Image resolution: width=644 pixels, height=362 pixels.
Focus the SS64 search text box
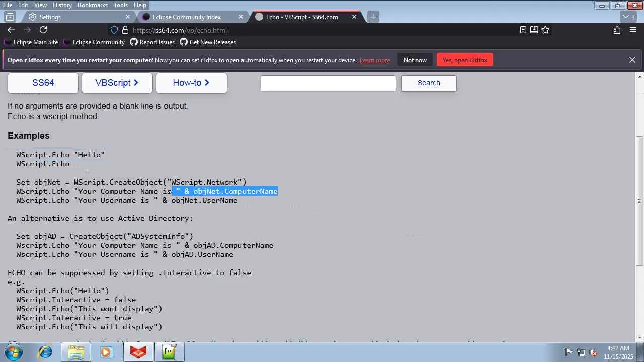tap(328, 83)
